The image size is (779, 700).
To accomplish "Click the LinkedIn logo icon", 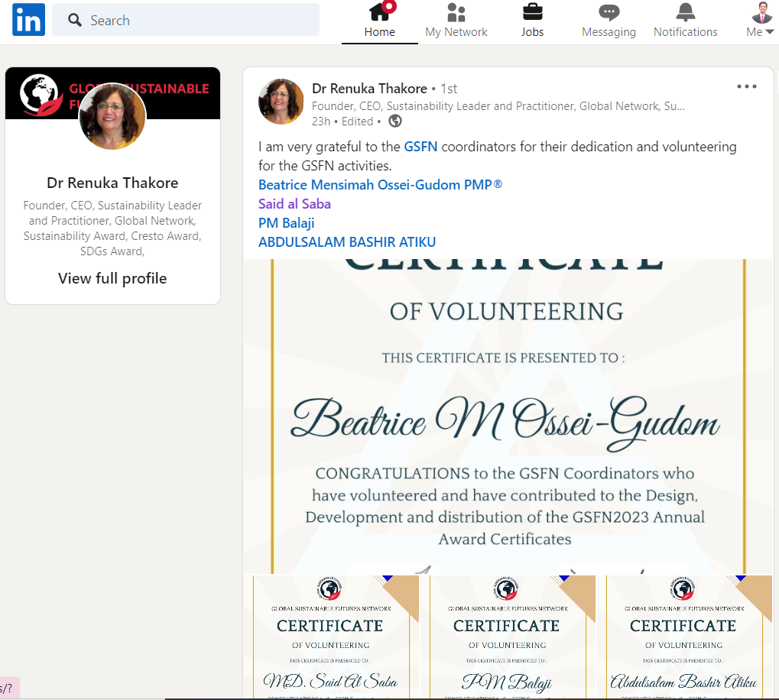I will coord(28,20).
